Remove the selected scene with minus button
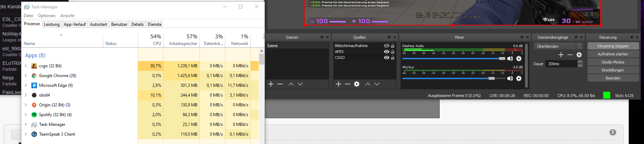644x144 pixels. (x=280, y=84)
